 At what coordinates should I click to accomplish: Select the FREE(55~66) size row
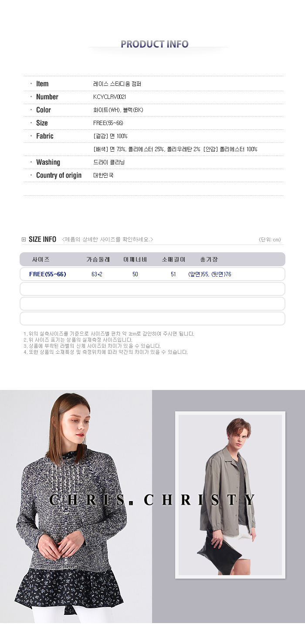[152, 274]
